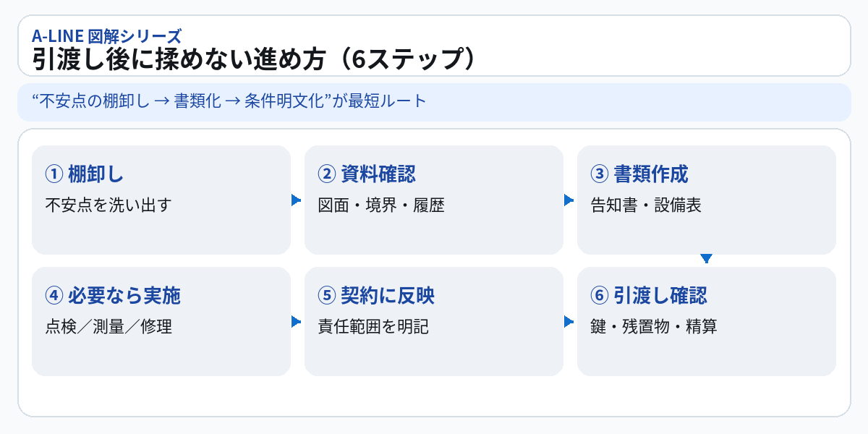Click down arrow below 書類作成 card
Viewport: 868px width, 434px height.
707,258
